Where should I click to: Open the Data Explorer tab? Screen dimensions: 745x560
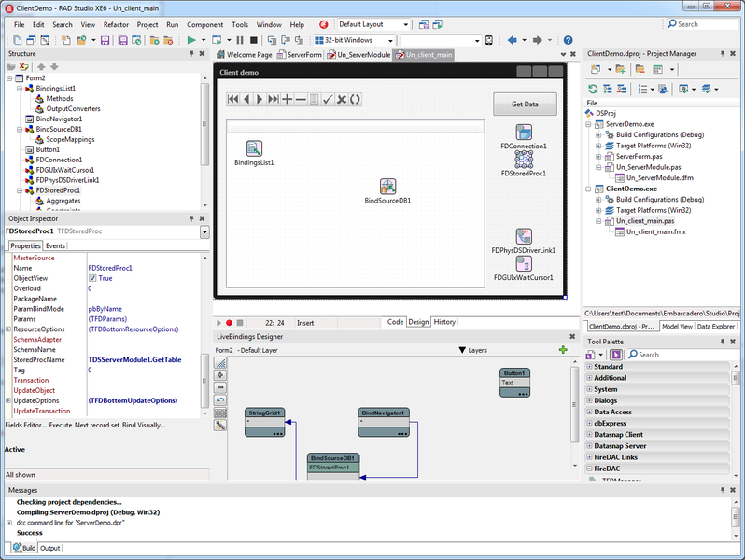click(715, 327)
